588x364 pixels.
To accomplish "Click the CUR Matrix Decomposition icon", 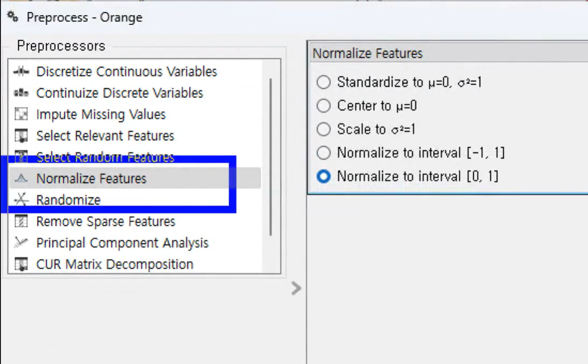I will [x=21, y=264].
